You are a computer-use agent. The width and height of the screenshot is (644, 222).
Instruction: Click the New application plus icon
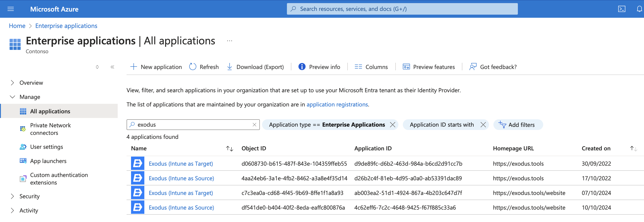(x=134, y=67)
